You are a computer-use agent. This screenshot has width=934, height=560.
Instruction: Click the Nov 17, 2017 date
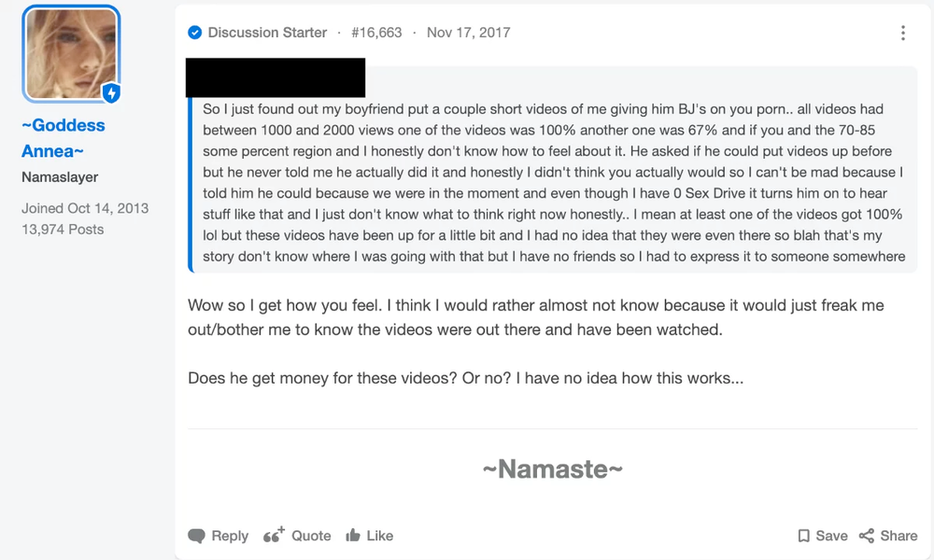pyautogui.click(x=468, y=32)
